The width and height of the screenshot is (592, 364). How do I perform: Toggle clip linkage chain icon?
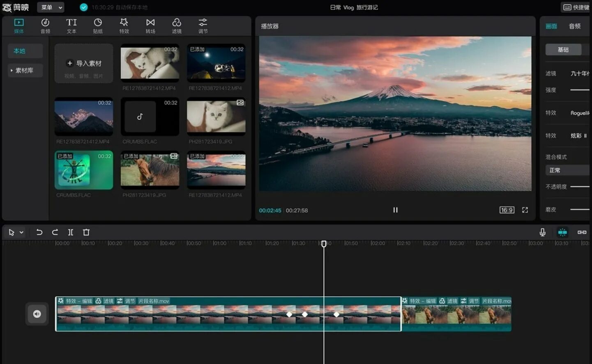582,232
